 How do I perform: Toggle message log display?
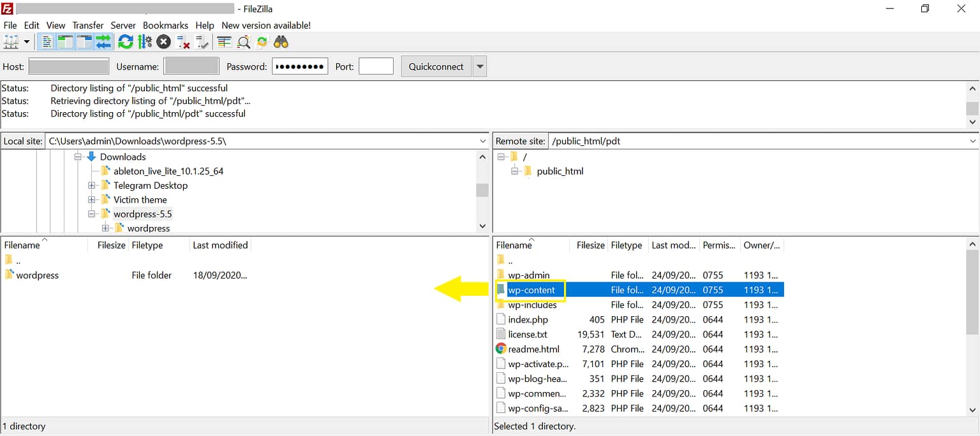point(47,42)
